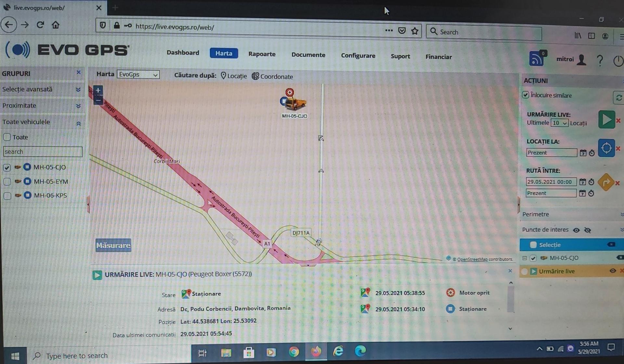
Task: Open calendar picker for route start date
Action: click(583, 182)
